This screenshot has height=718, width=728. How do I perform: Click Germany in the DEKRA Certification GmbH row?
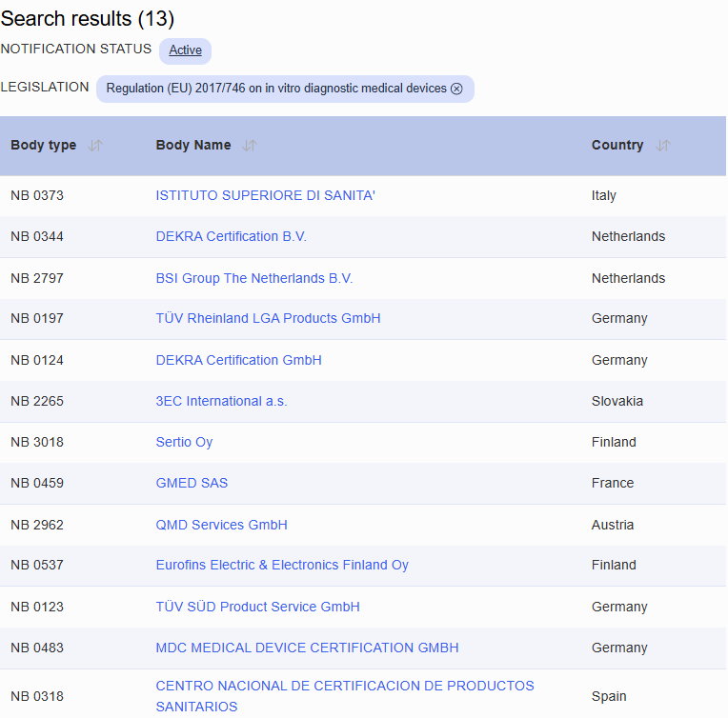click(x=619, y=360)
